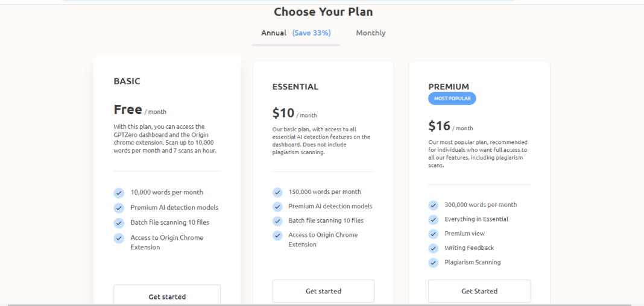Viewport: 644px width, 306px height.
Task: Click the checkmark beside Plagiarism Scanning
Action: click(x=434, y=263)
